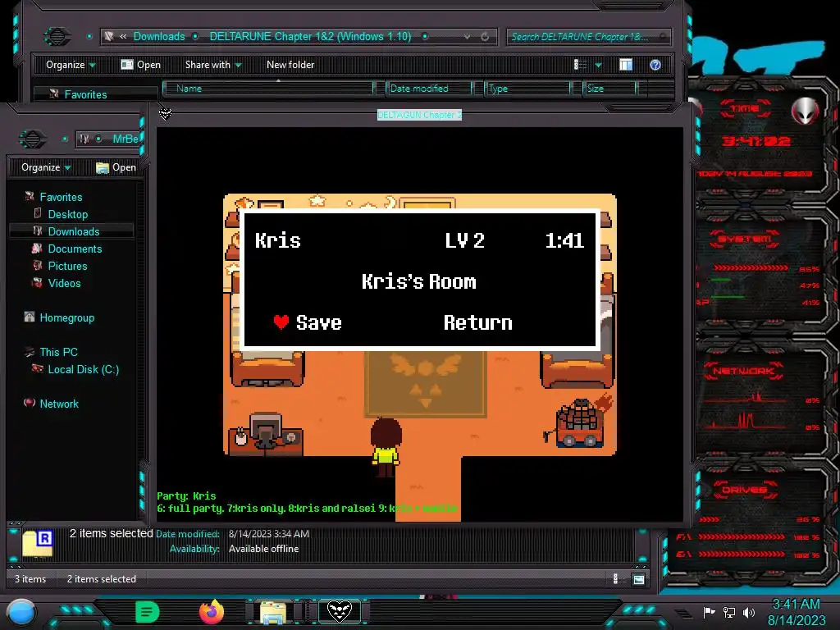Click the Local Disk drive icon
Screen dimensions: 840x630
tap(37, 368)
